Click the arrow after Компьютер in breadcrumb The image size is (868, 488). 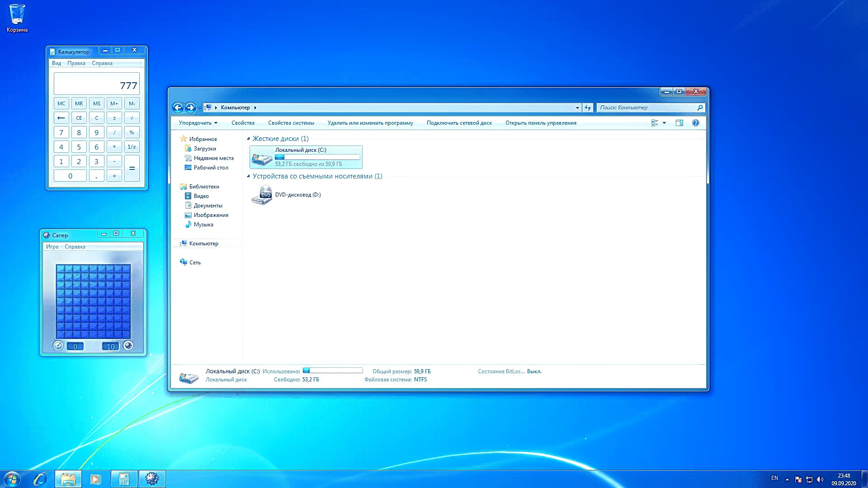[255, 108]
